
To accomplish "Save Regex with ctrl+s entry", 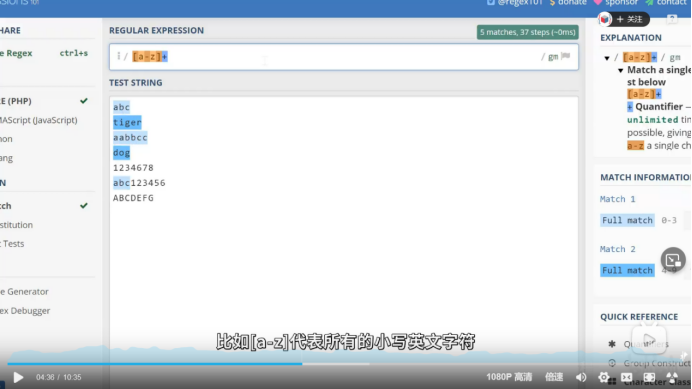I will click(x=44, y=53).
